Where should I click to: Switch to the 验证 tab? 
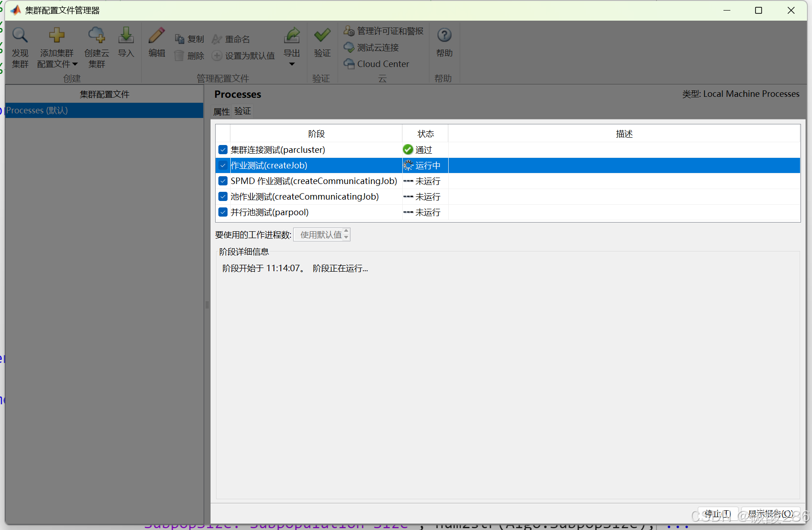tap(242, 111)
